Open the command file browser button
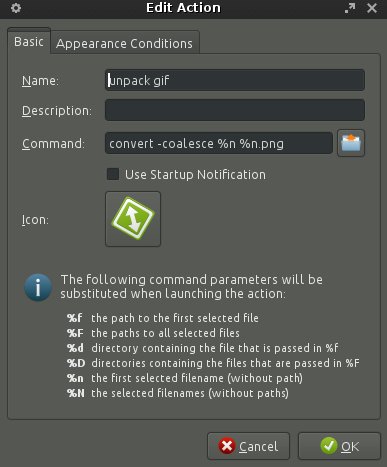 click(x=351, y=143)
